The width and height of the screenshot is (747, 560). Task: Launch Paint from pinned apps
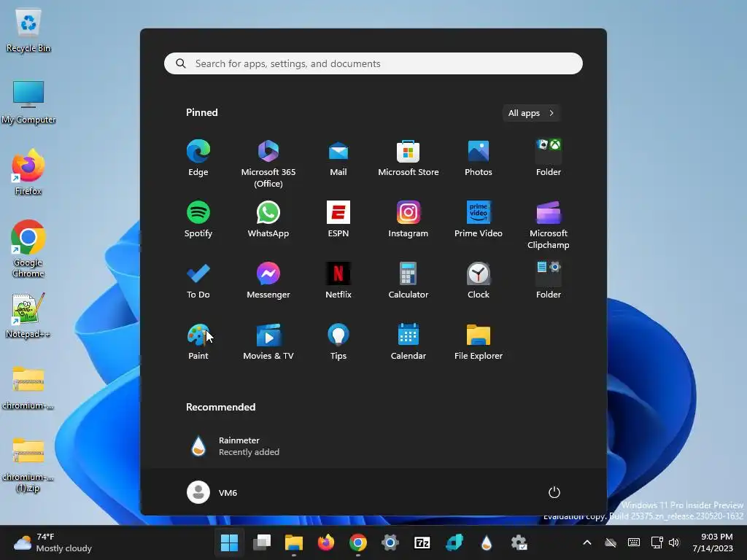[198, 341]
